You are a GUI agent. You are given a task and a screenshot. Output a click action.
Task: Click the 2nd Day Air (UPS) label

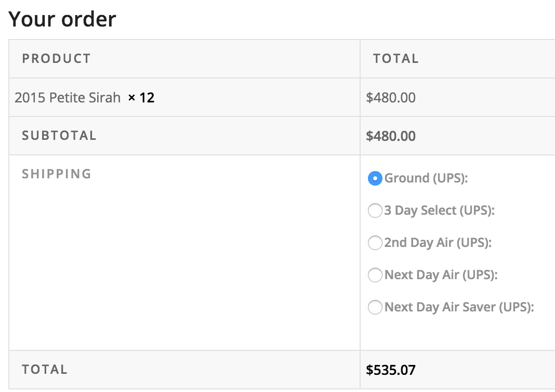click(438, 243)
